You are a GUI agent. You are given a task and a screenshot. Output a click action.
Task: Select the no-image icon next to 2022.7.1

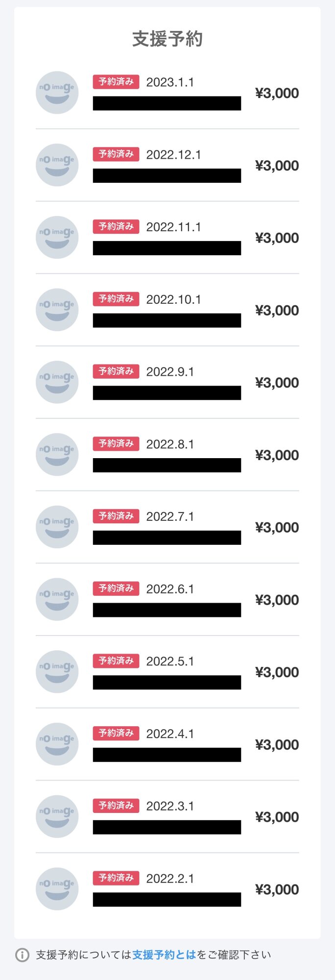point(57,527)
